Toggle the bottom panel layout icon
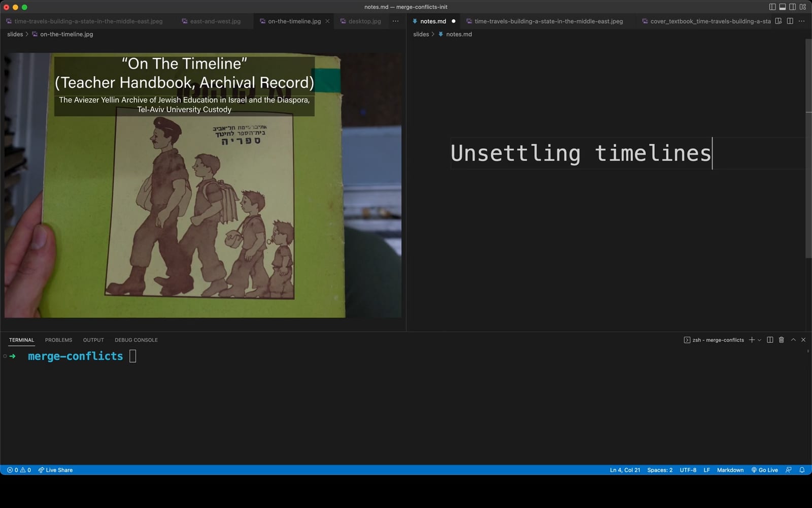This screenshot has width=812, height=508. 783,7
